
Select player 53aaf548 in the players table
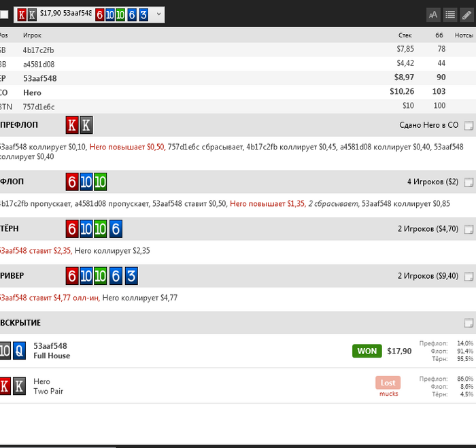pyautogui.click(x=39, y=79)
